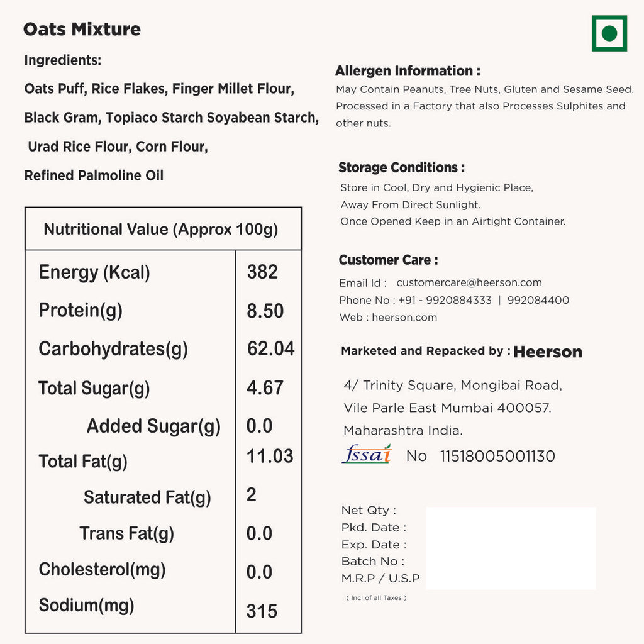Click the Total Fat(g) value 11.03
Image resolution: width=644 pixels, height=644 pixels.
(x=270, y=457)
